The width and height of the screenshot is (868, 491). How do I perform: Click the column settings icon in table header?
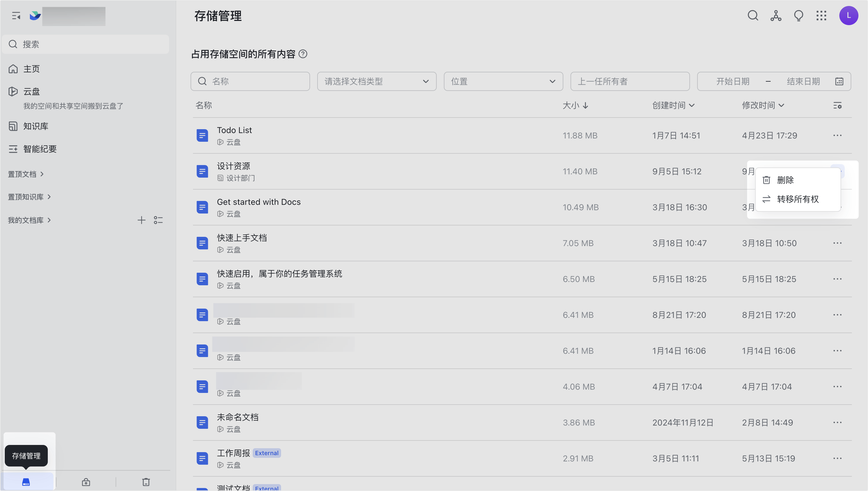(x=837, y=106)
